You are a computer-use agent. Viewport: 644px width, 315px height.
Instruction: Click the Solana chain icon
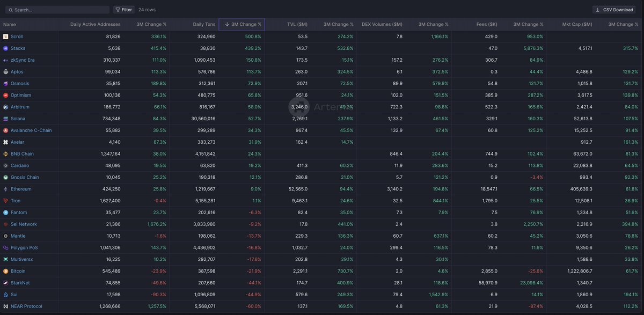(6, 119)
